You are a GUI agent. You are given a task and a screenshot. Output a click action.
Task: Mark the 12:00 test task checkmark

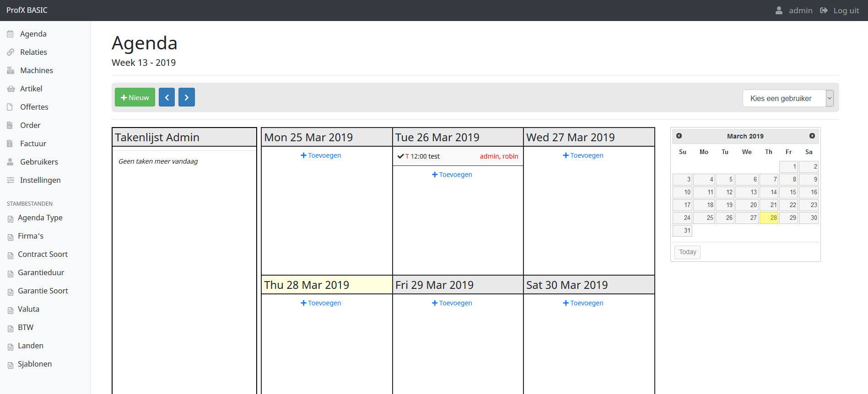[x=400, y=156]
